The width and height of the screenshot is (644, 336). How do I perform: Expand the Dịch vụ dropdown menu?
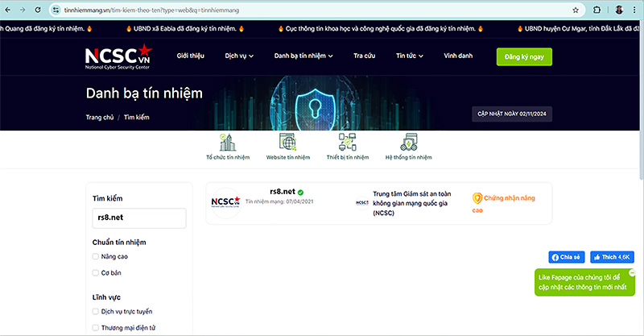pyautogui.click(x=239, y=56)
